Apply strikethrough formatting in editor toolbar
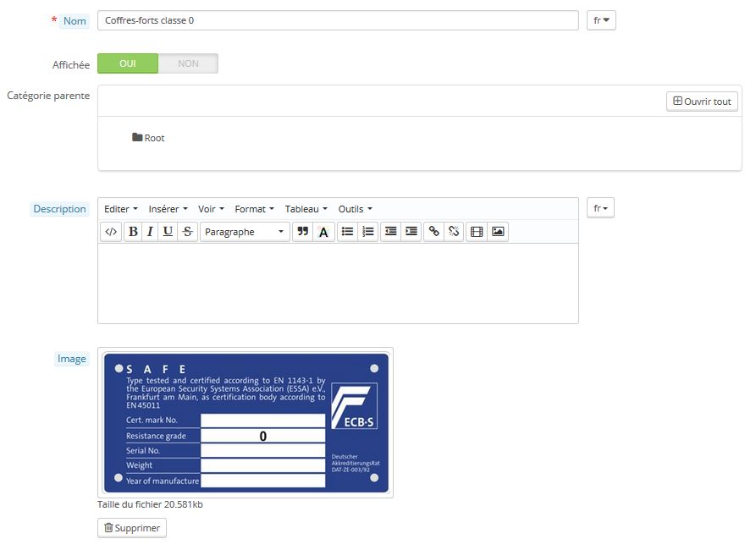The image size is (756, 550). click(187, 232)
